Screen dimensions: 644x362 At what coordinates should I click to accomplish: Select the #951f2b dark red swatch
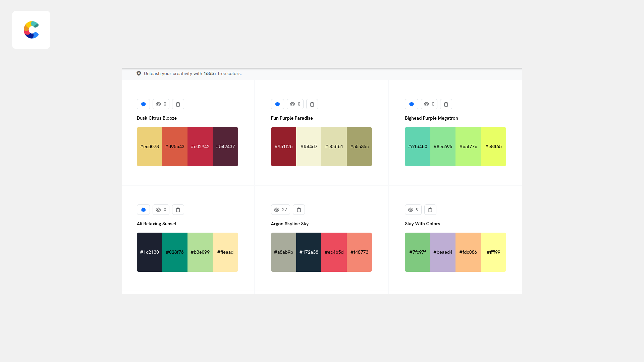point(283,146)
